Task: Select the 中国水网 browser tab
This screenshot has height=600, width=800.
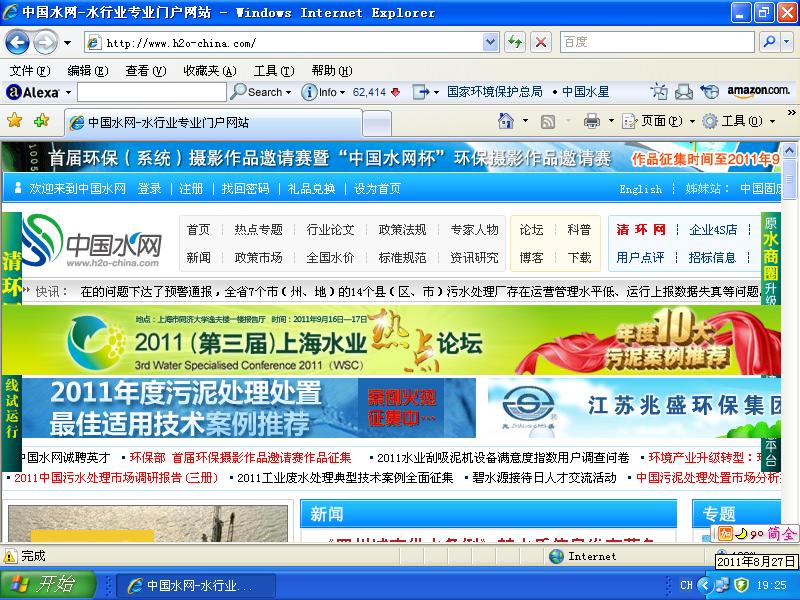Action: (x=213, y=122)
